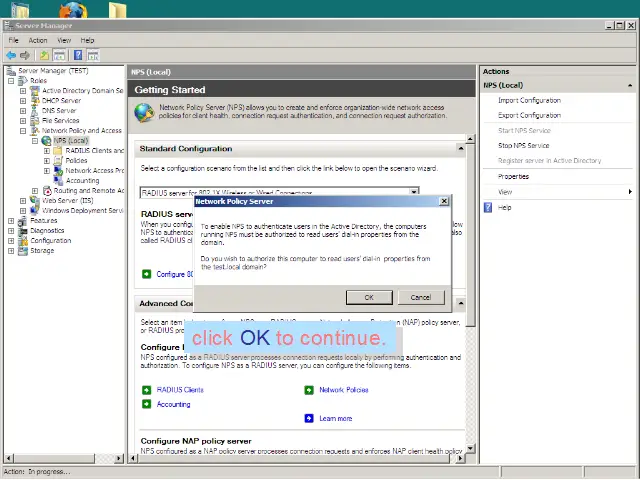Click the Help toolbar icon with question mark
The height and width of the screenshot is (480, 640).
[x=78, y=55]
